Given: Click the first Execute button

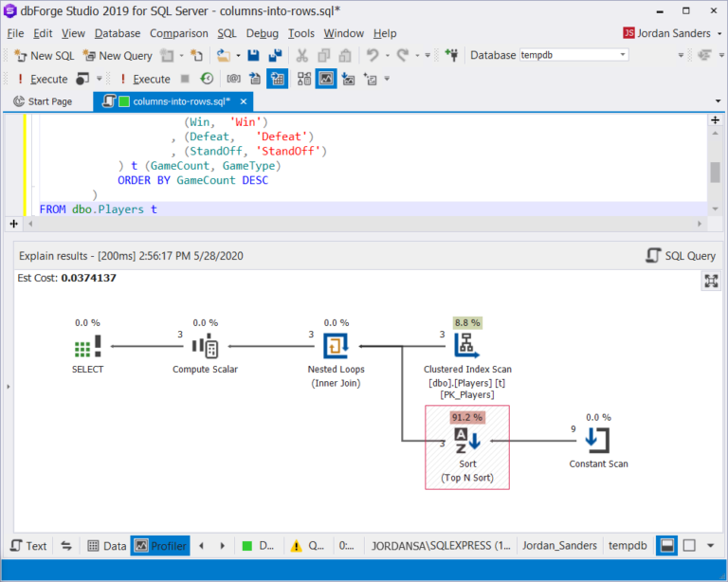Looking at the screenshot, I should [41, 79].
